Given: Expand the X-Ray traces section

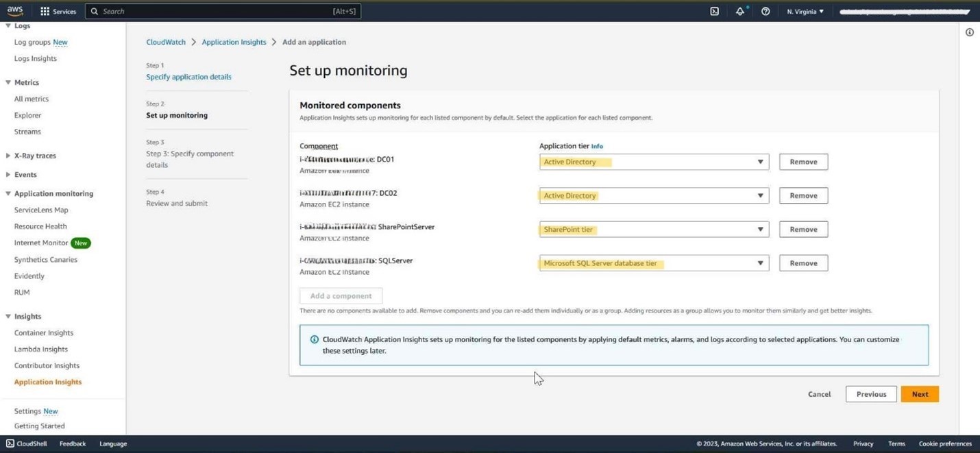Looking at the screenshot, I should point(8,156).
